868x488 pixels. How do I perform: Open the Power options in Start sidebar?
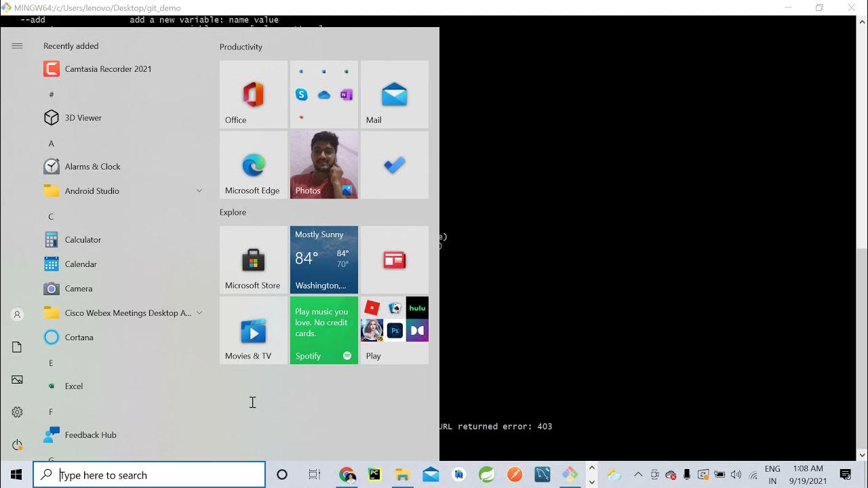(x=17, y=445)
